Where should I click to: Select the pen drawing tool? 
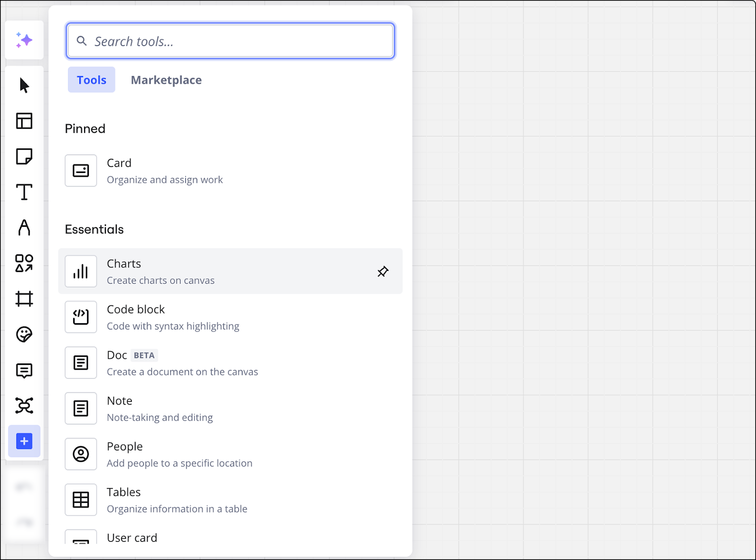pos(24,228)
